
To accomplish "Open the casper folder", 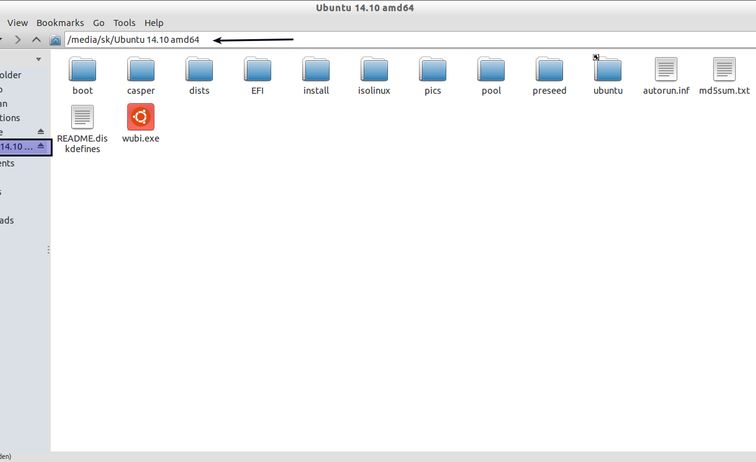I will (141, 70).
